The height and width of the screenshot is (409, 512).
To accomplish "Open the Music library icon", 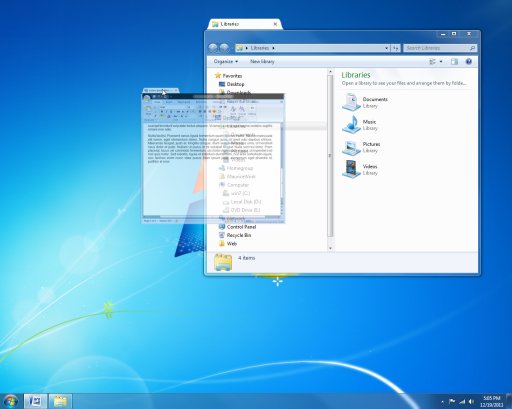I will pyautogui.click(x=351, y=124).
